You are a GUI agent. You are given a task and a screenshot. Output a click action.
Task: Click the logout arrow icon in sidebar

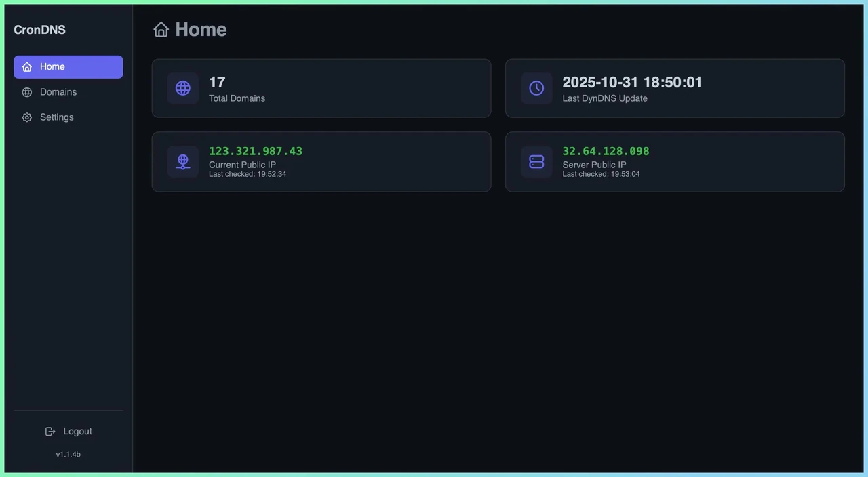click(x=50, y=432)
